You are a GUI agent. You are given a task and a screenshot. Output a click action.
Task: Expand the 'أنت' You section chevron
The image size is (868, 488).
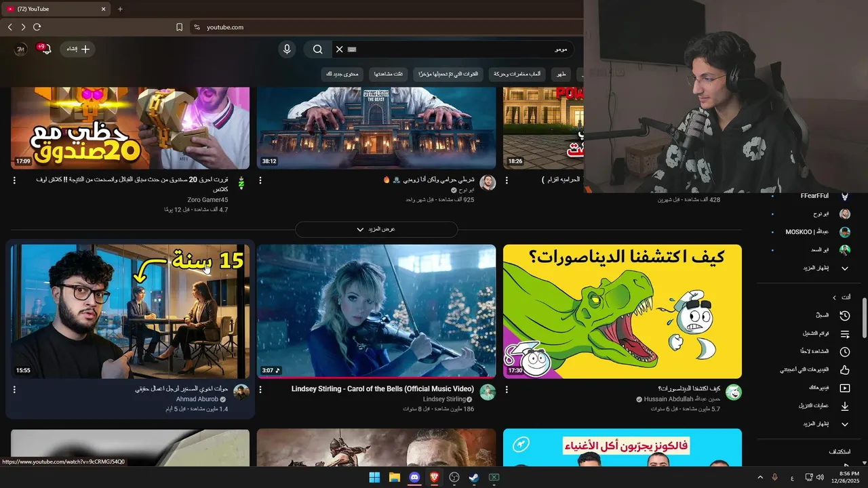tap(835, 297)
